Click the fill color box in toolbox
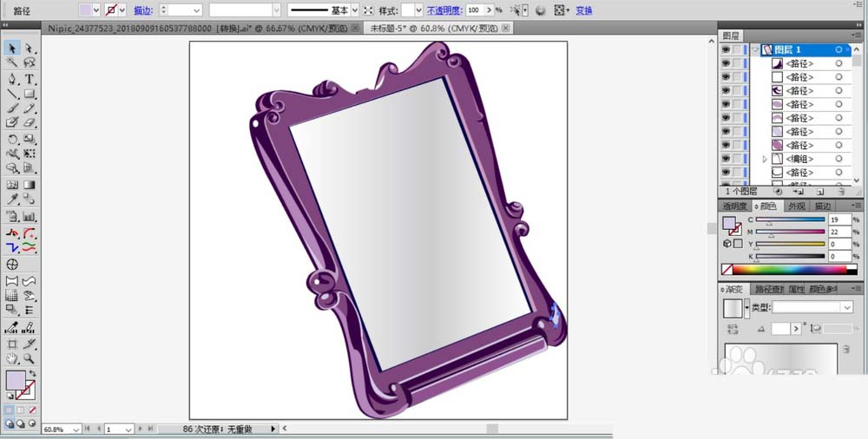Screen dimensions: 868x439 tap(15, 380)
